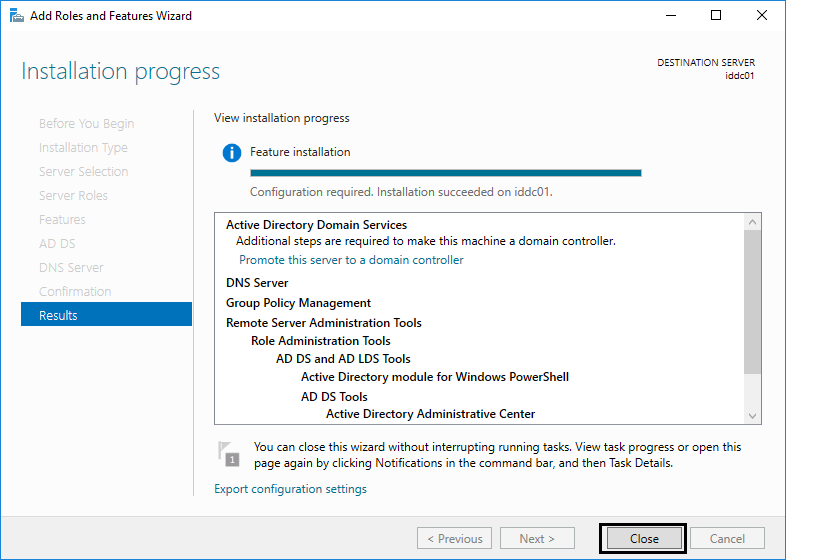
Task: Go to Features step
Action: (x=62, y=219)
